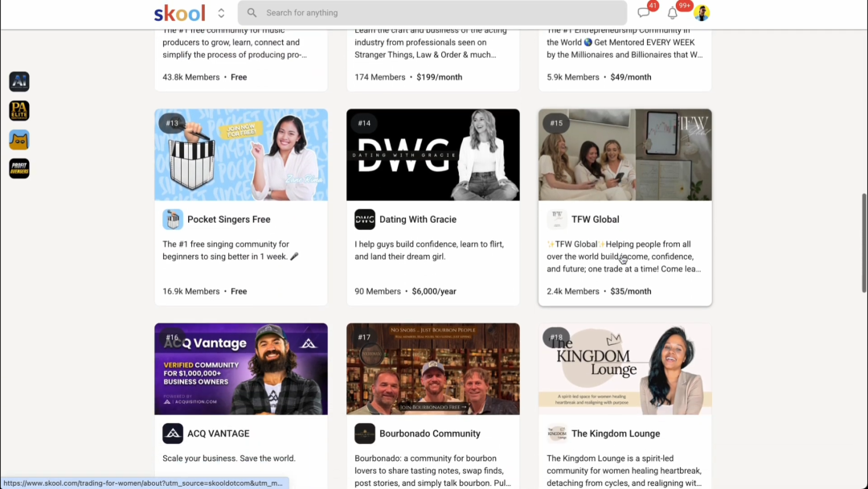Click the Pocket Singers piano logo
Screen dimensions: 868x489
tap(173, 220)
